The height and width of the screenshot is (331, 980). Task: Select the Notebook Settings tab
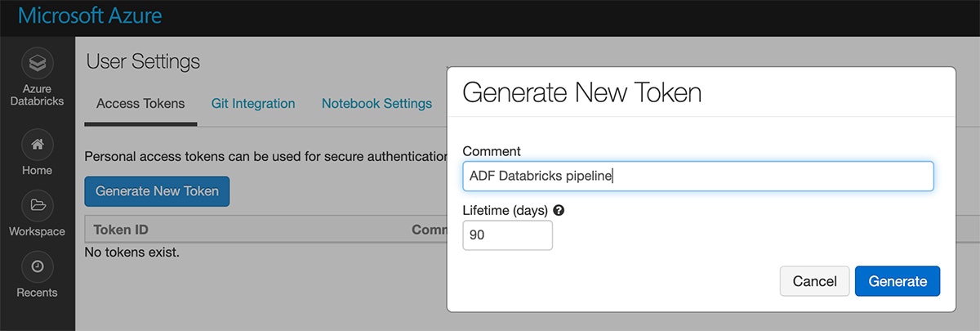point(376,104)
